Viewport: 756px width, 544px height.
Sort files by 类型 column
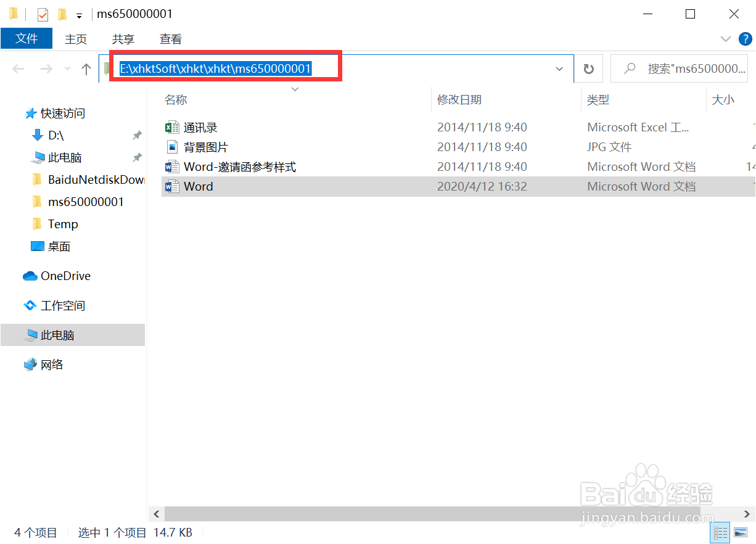598,100
